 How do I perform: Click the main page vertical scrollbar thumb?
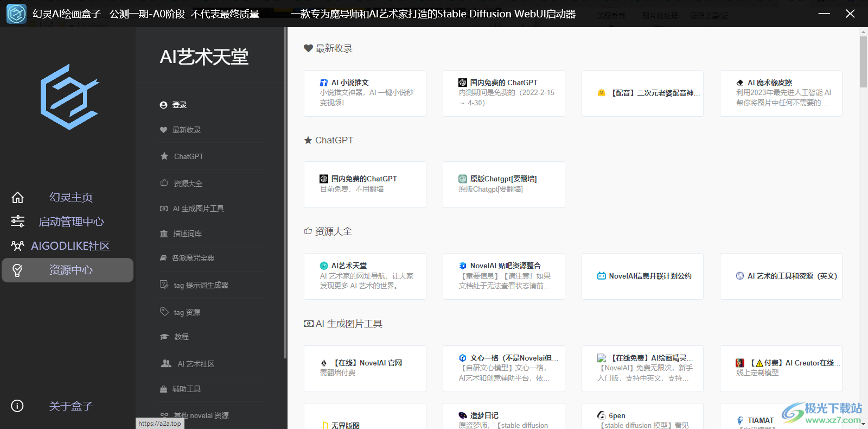[x=863, y=62]
